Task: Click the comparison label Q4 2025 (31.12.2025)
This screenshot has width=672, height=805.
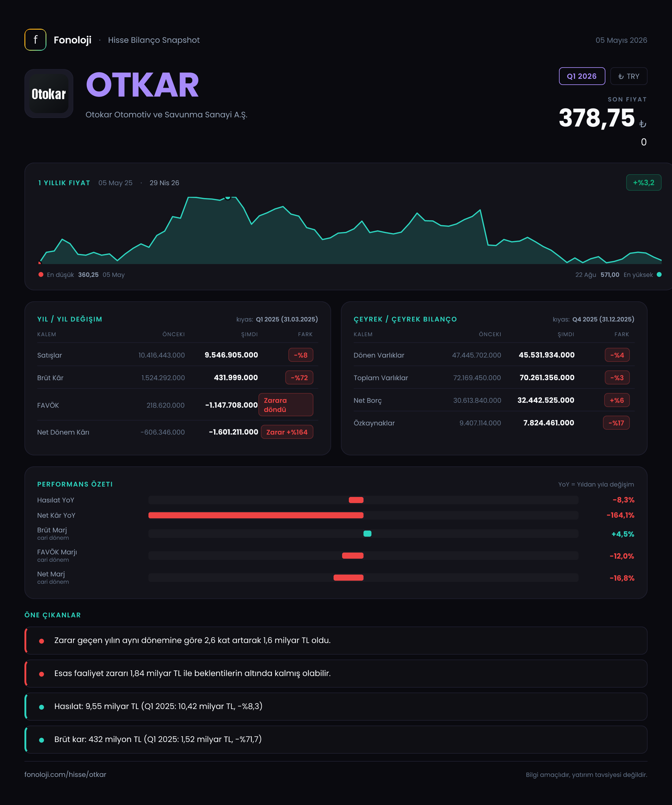Action: [603, 319]
